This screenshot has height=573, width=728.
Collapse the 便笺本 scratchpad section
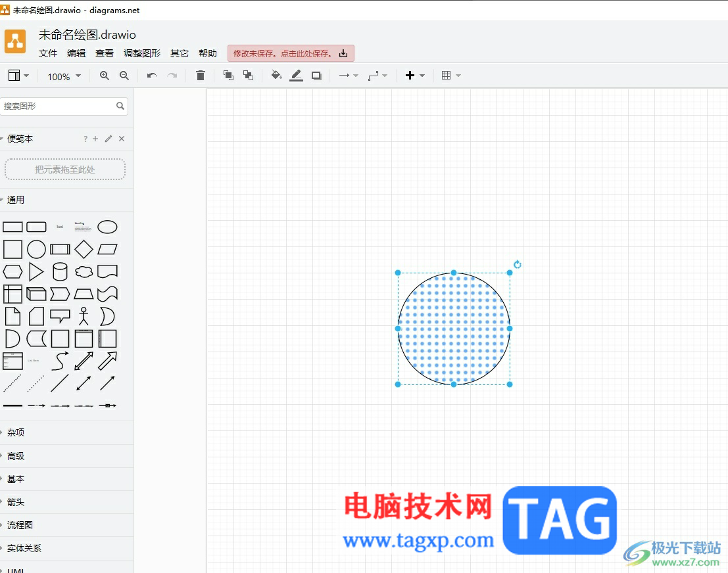click(x=20, y=139)
